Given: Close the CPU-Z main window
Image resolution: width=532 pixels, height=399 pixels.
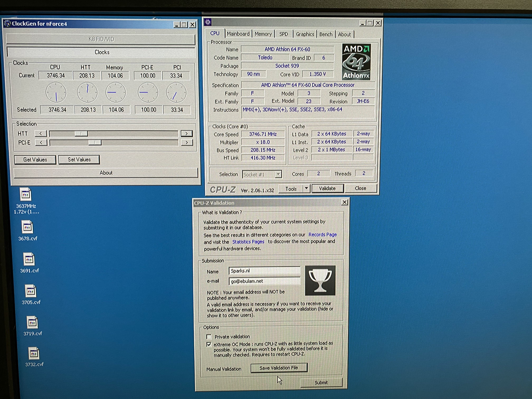Looking at the screenshot, I should pyautogui.click(x=378, y=23).
